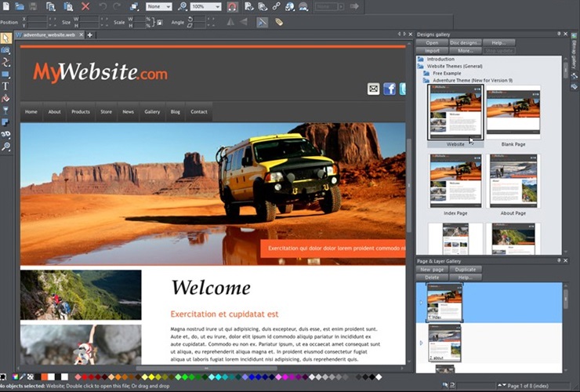Viewport: 580px width, 392px height.
Task: Click the Facebook icon on the web page
Action: coord(389,89)
